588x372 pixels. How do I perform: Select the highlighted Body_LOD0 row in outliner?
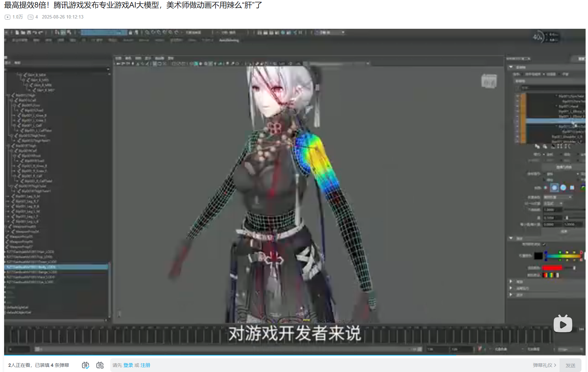(x=57, y=267)
